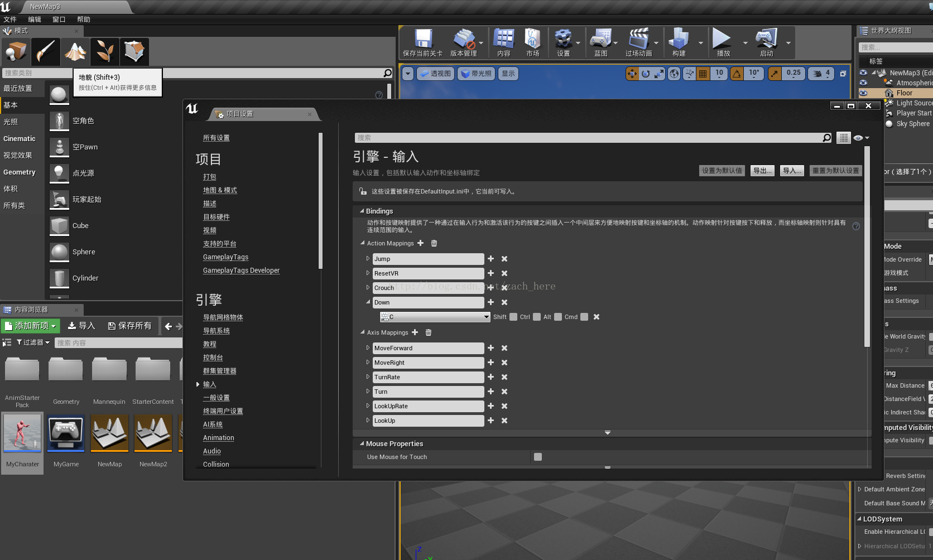Viewport: 933px width, 560px height.
Task: Delete all Action Mappings with trash icon
Action: [434, 243]
